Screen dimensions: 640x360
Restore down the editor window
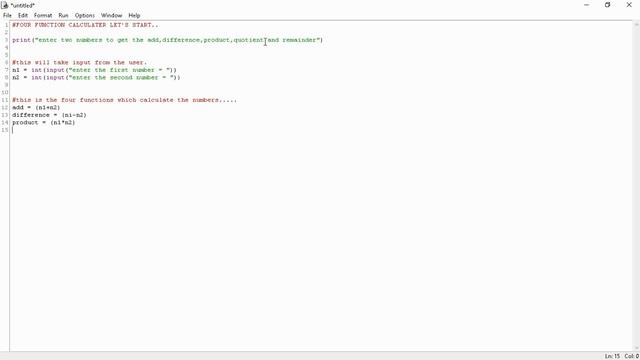(608, 5)
